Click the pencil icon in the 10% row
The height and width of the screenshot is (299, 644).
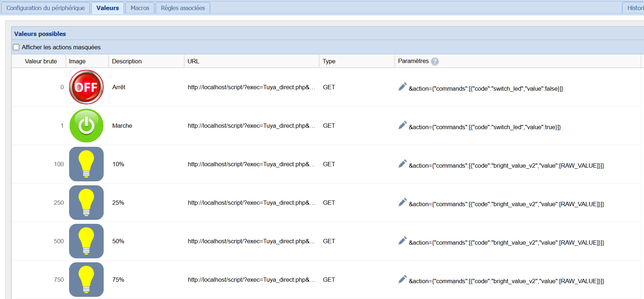402,164
